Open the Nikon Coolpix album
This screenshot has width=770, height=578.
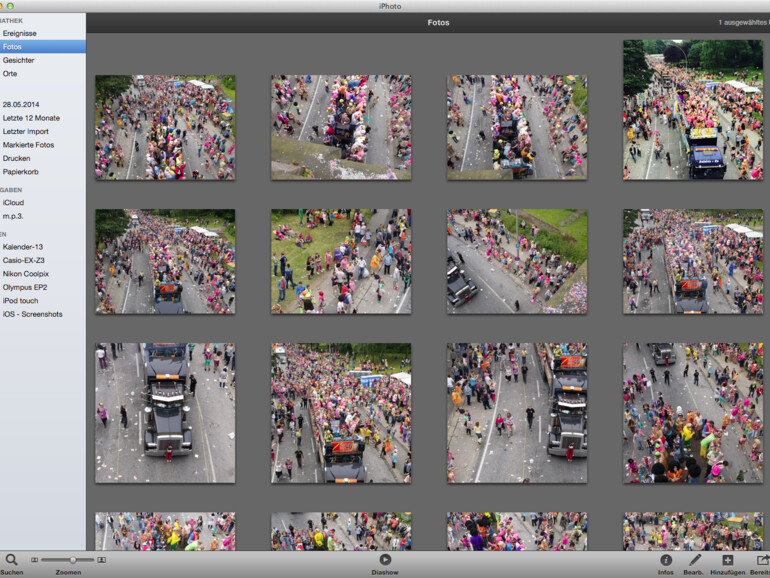pyautogui.click(x=26, y=274)
